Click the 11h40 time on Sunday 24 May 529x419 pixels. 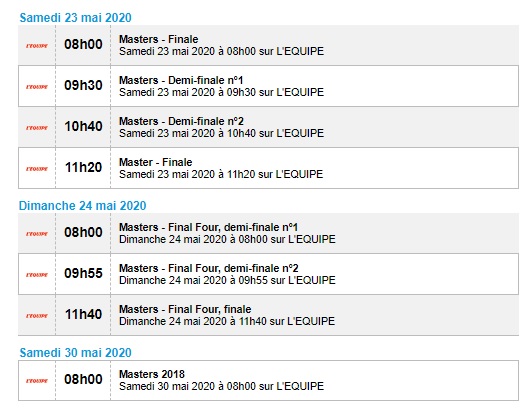(83, 314)
